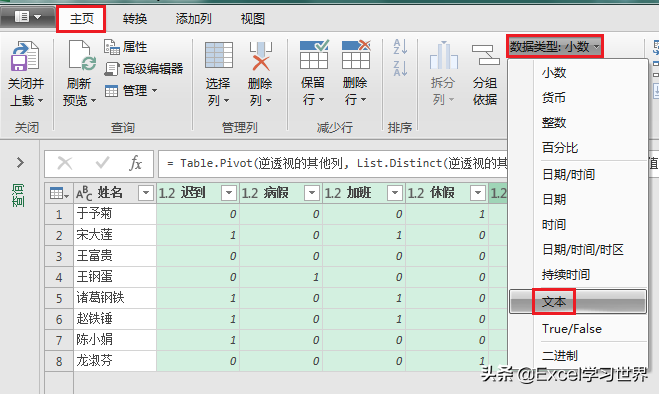Click the vertical 查询 pane label

(x=18, y=195)
